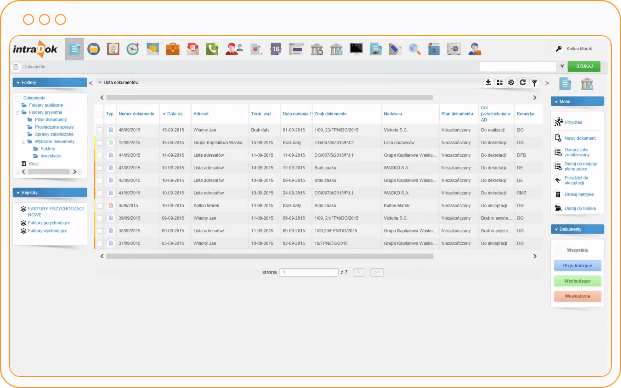Open the search options dropdown arrow
This screenshot has height=388, width=621.
(562, 66)
